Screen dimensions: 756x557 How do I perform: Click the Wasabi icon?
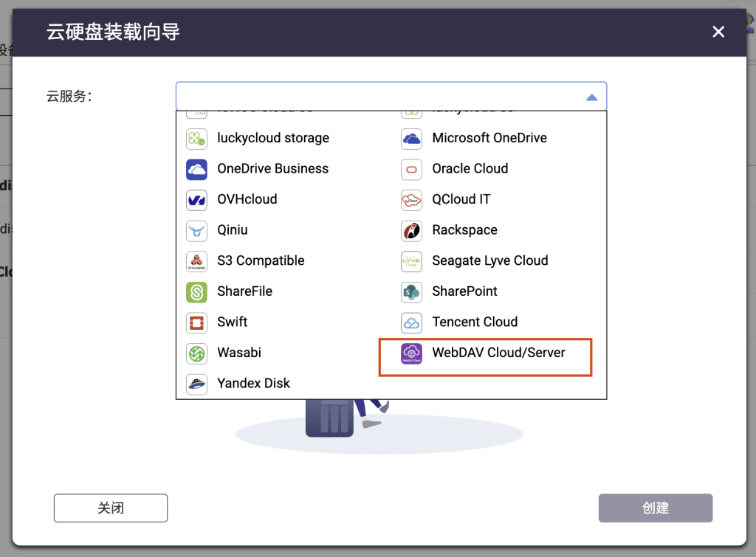(196, 353)
